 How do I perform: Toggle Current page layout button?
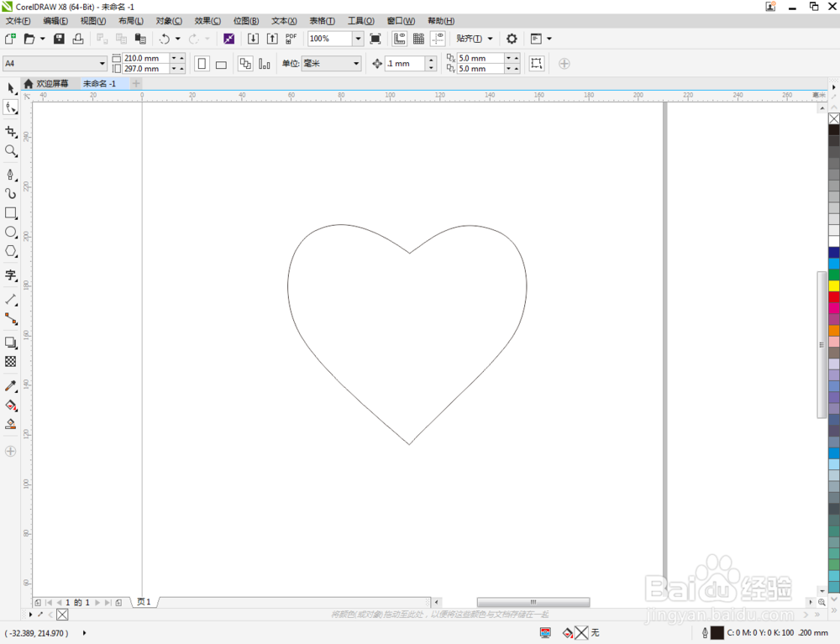(265, 64)
